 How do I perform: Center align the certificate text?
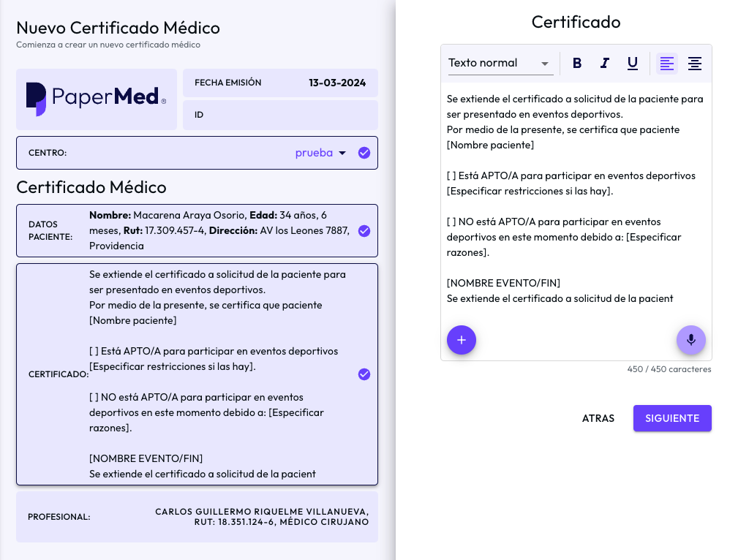coord(695,63)
